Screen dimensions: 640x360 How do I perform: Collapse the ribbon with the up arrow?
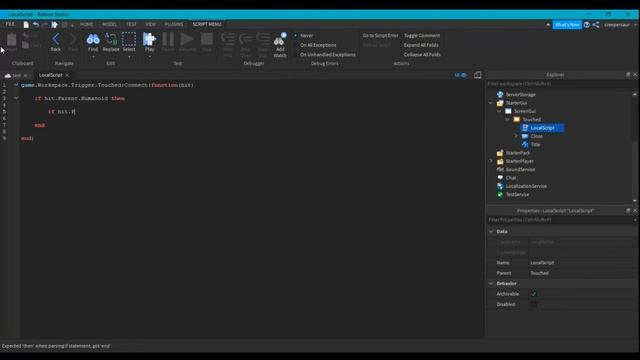click(548, 24)
